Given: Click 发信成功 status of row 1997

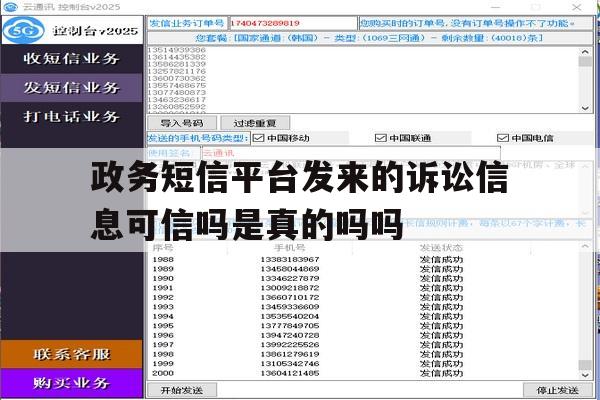Looking at the screenshot, I should [441, 344].
